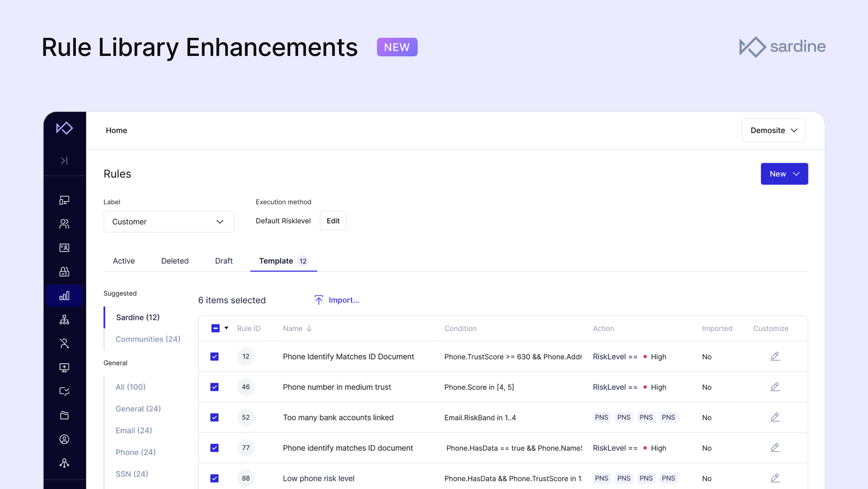Open the monitor with plus sidebar icon
Viewport: 868px width, 489px height.
pos(64,367)
